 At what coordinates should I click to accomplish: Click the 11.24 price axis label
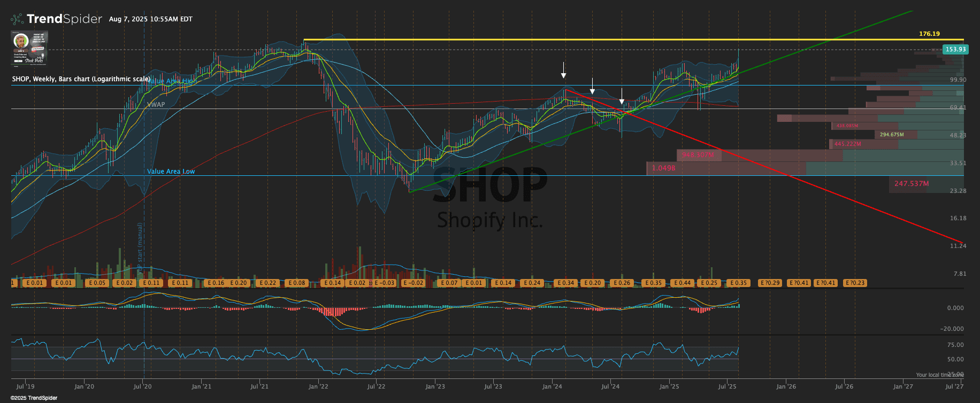coord(958,246)
